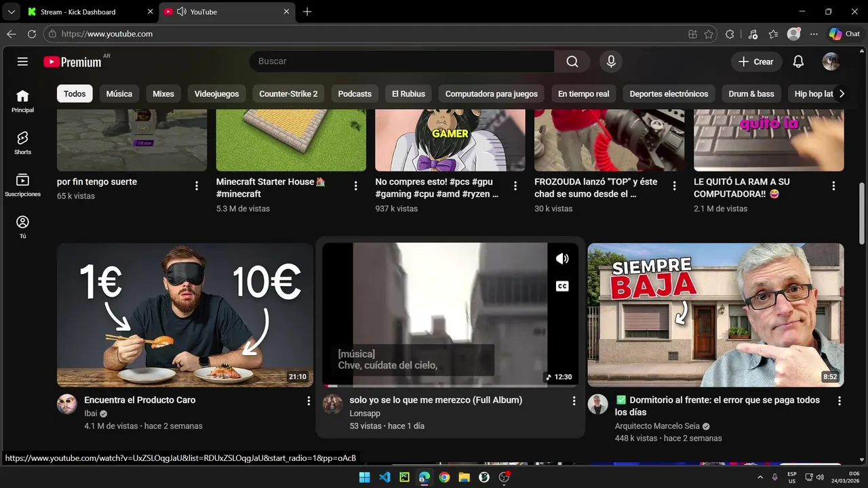Add page to favorites star icon

coord(709,34)
